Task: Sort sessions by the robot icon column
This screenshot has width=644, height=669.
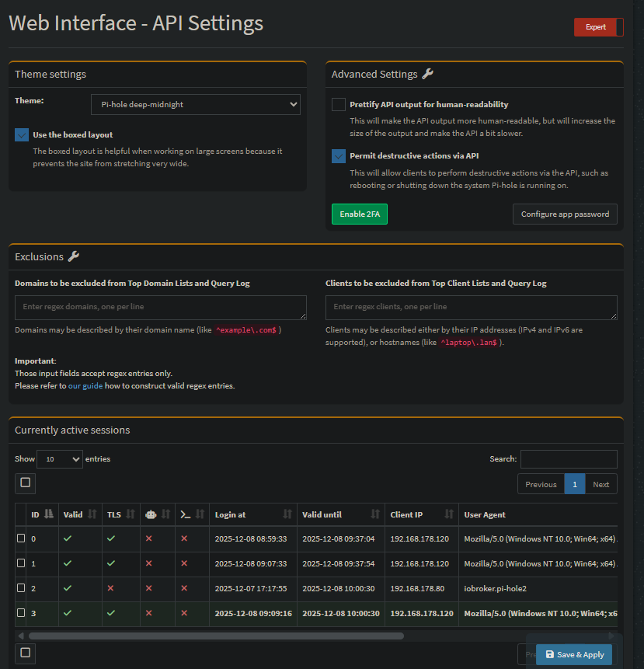Action: click(x=165, y=514)
